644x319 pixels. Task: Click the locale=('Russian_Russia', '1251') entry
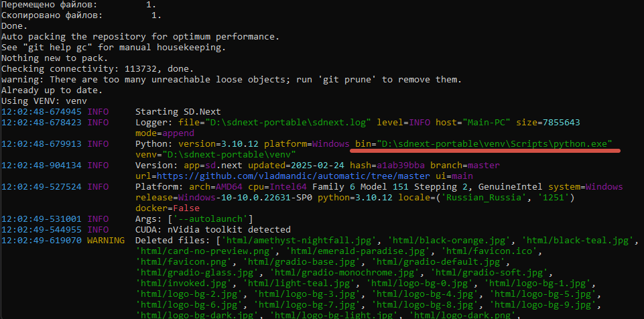487,198
